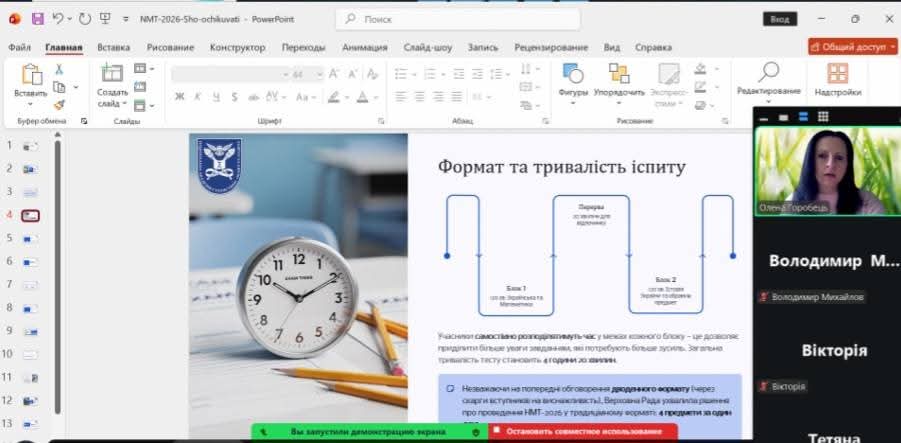The width and height of the screenshot is (901, 443).
Task: Open the font size dropdown
Action: pyautogui.click(x=318, y=74)
